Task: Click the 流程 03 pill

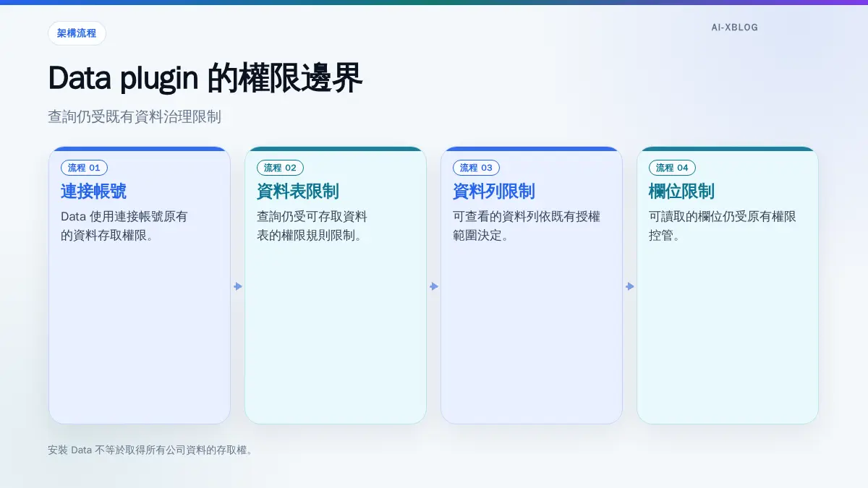Action: tap(476, 168)
